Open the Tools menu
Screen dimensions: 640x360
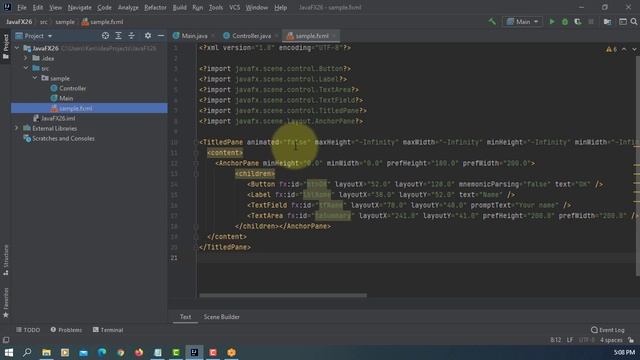216,7
